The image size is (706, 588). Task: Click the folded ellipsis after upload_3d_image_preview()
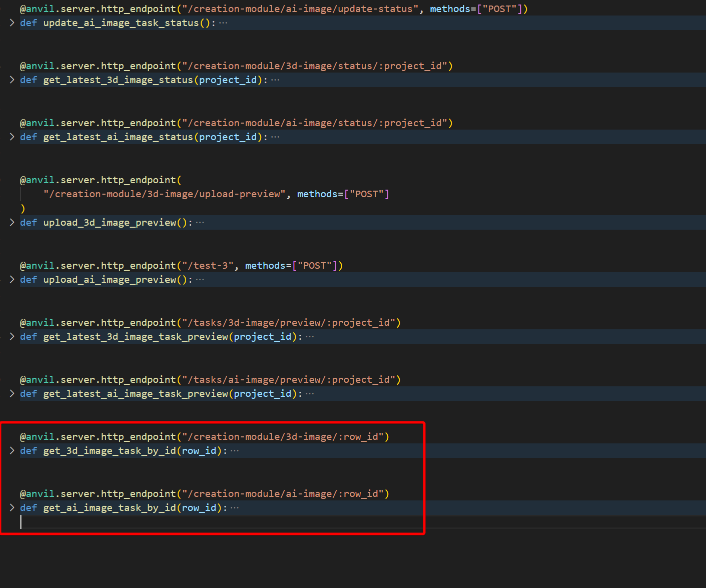point(200,223)
